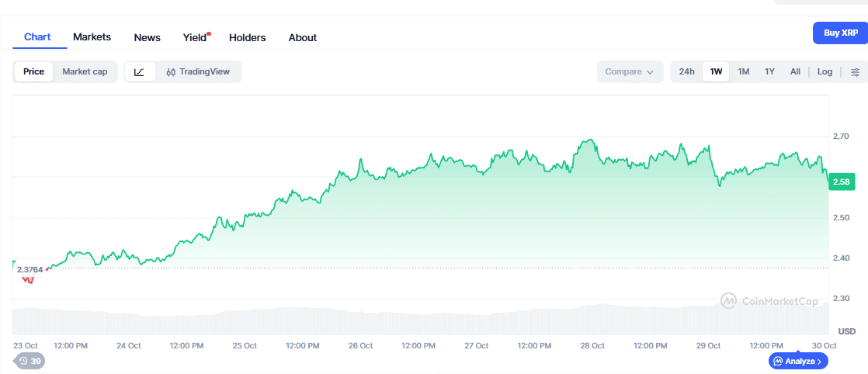Select the 24h time range

click(686, 72)
